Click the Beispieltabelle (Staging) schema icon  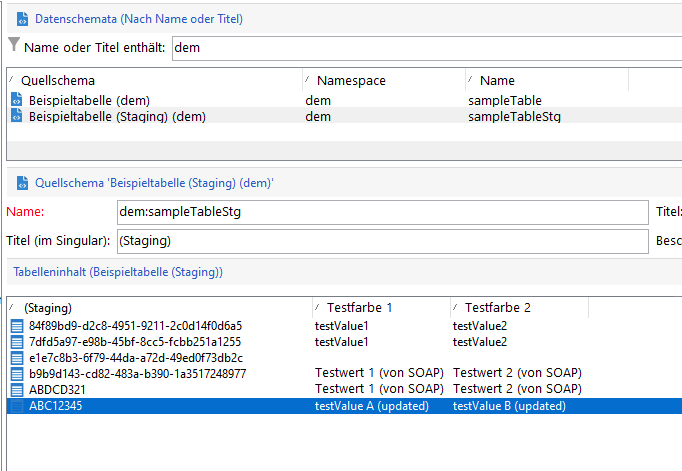[17, 116]
